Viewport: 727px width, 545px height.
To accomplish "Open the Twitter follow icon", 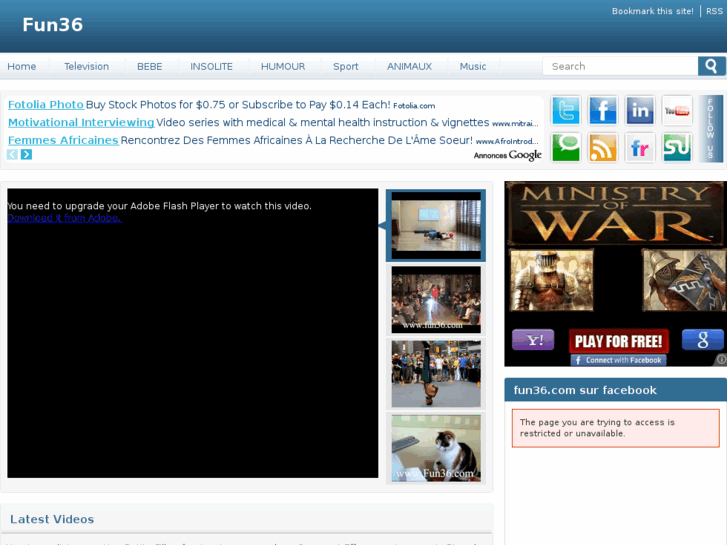I will tap(566, 111).
